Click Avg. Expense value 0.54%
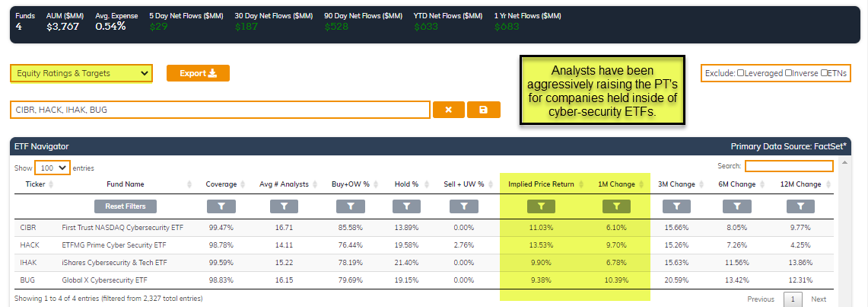Viewport: 868px width, 307px height. (x=110, y=26)
